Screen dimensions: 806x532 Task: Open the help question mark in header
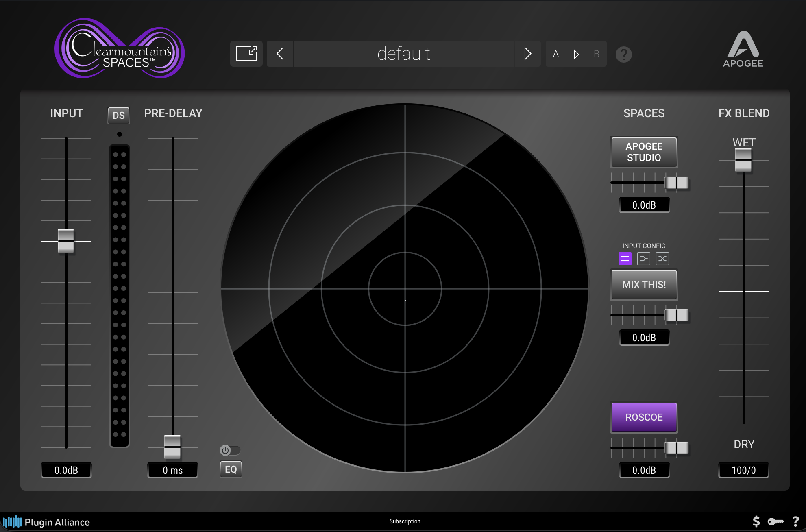pyautogui.click(x=623, y=54)
